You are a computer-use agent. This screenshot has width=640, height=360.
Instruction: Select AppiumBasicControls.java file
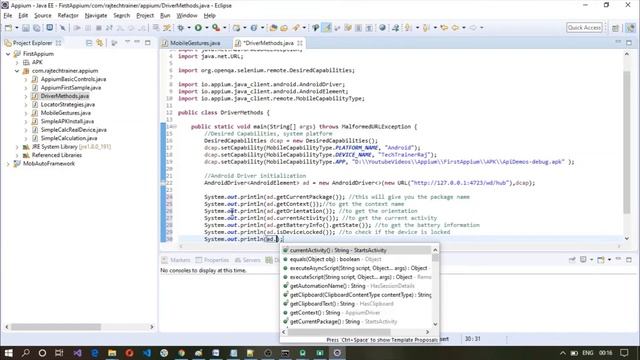[73, 79]
